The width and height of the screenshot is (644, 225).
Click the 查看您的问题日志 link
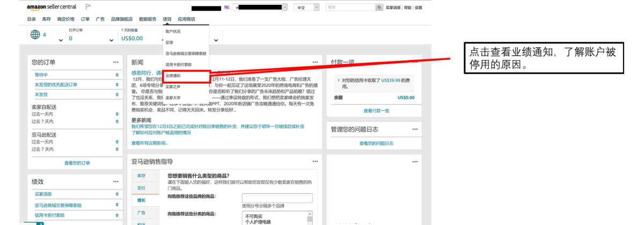tap(376, 144)
